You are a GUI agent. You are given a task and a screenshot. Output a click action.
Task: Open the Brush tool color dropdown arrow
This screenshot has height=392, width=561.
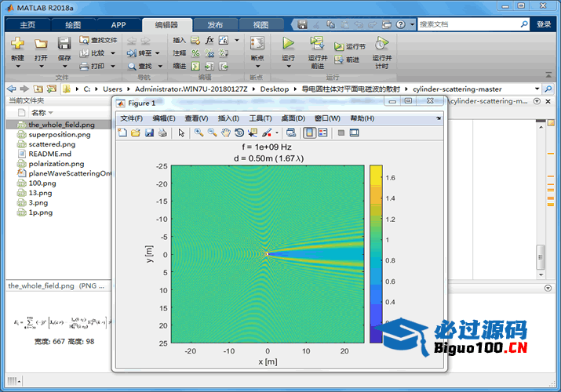click(x=276, y=133)
